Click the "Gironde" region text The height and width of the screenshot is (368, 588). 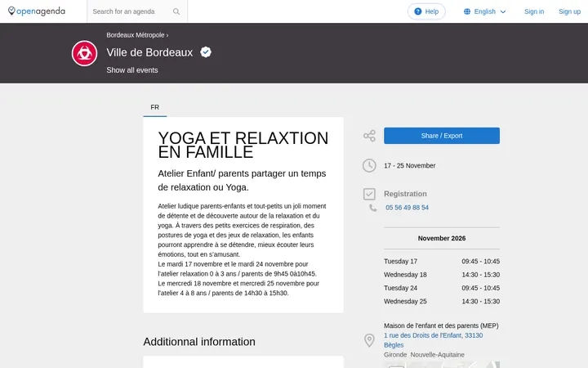tap(395, 354)
